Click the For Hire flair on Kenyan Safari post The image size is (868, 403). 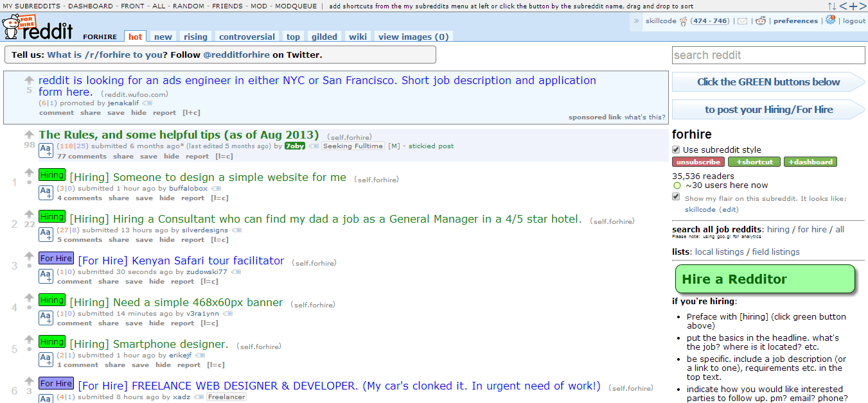(56, 258)
